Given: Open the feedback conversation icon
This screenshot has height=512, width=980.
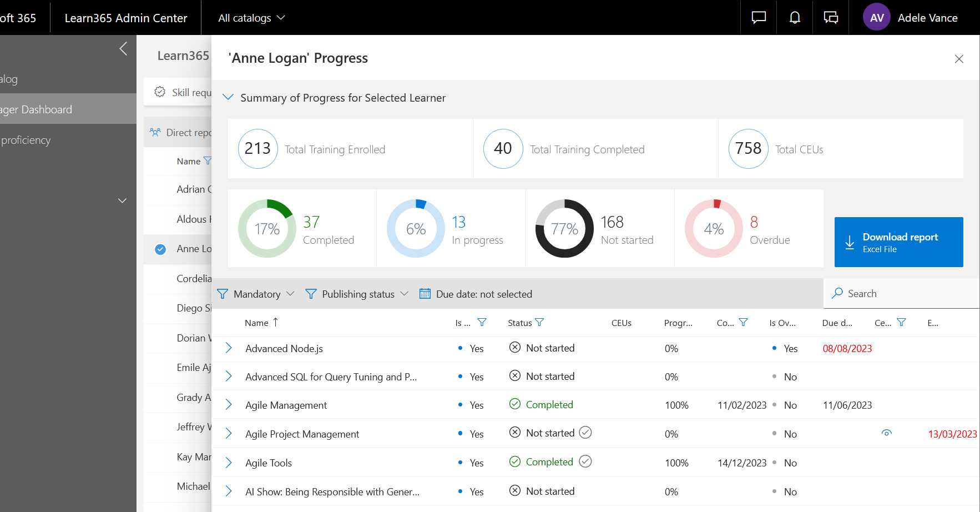Looking at the screenshot, I should [831, 18].
